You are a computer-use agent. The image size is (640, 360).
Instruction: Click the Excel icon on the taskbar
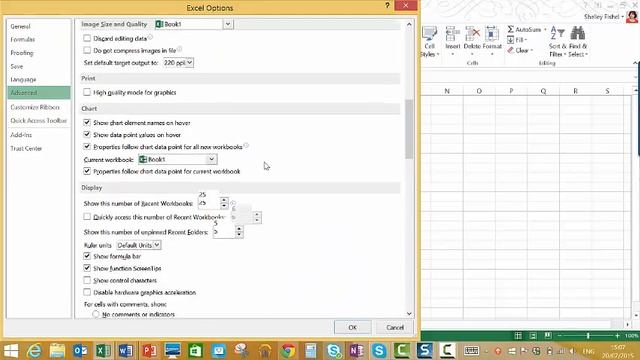point(103,351)
